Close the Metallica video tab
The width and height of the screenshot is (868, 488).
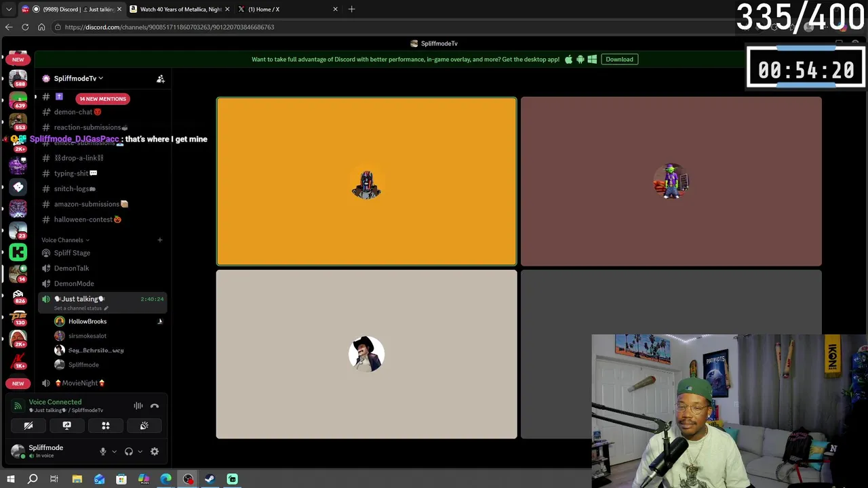tap(227, 9)
